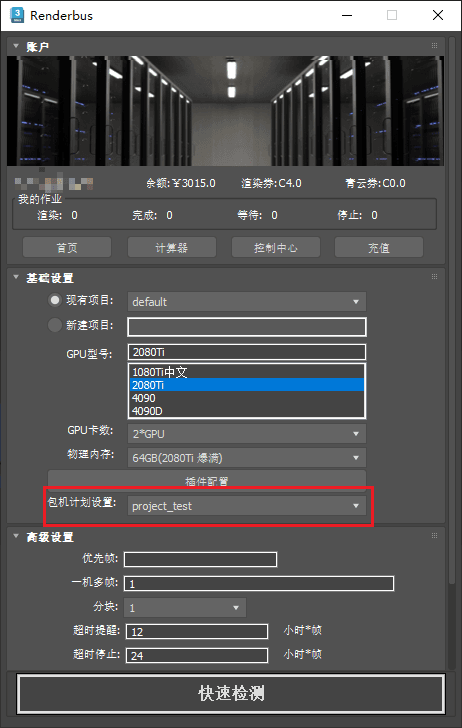Open the 包机计划设置 project_test dropdown
462x728 pixels.
pos(247,506)
